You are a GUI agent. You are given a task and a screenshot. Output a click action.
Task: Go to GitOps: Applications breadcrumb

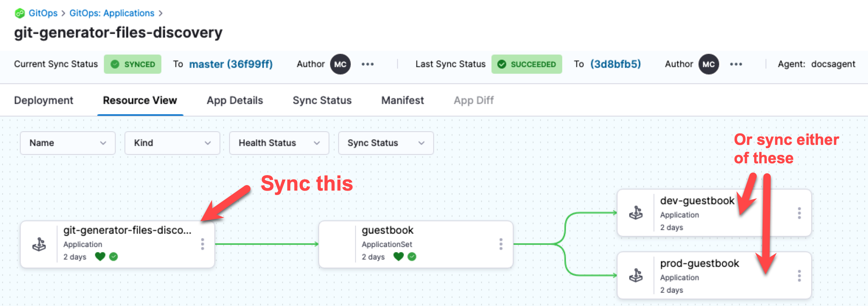112,13
